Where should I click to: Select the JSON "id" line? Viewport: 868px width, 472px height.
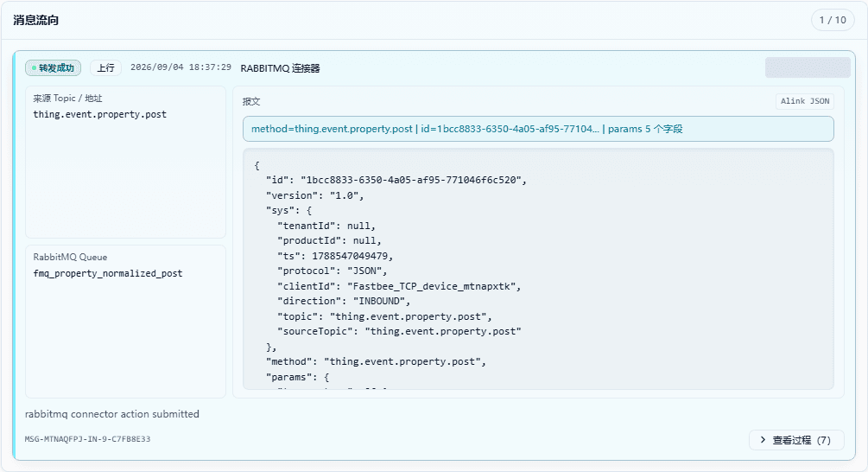(x=396, y=180)
